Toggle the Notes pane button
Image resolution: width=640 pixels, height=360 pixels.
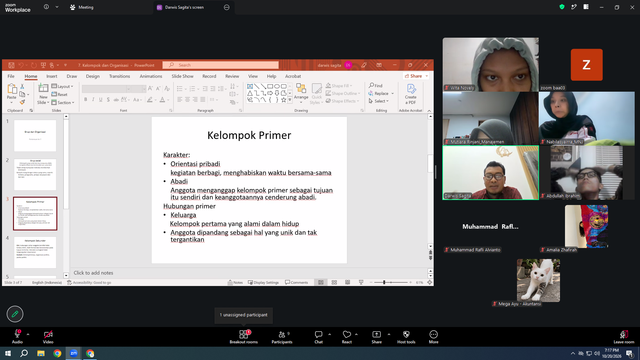tap(236, 282)
